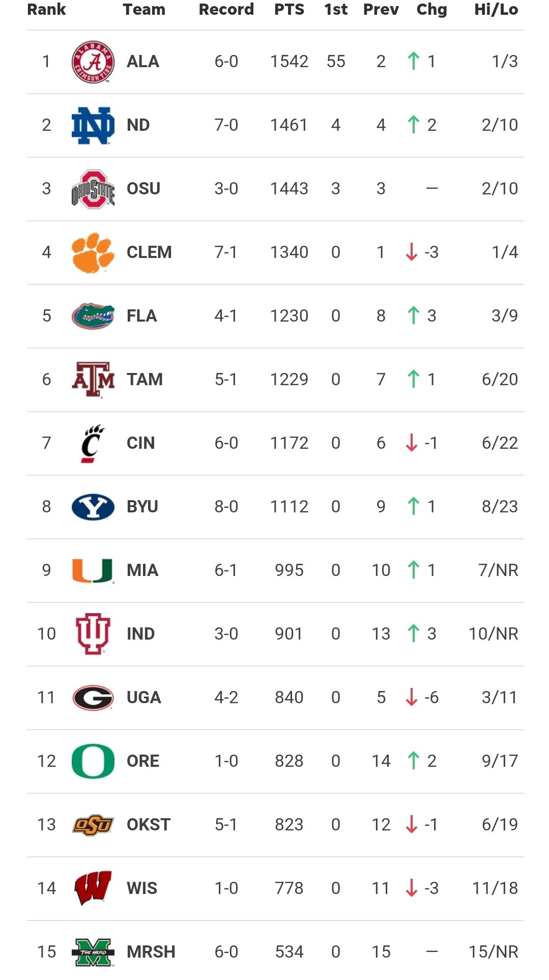
Task: Open the Texas A&M logo
Action: (x=93, y=380)
